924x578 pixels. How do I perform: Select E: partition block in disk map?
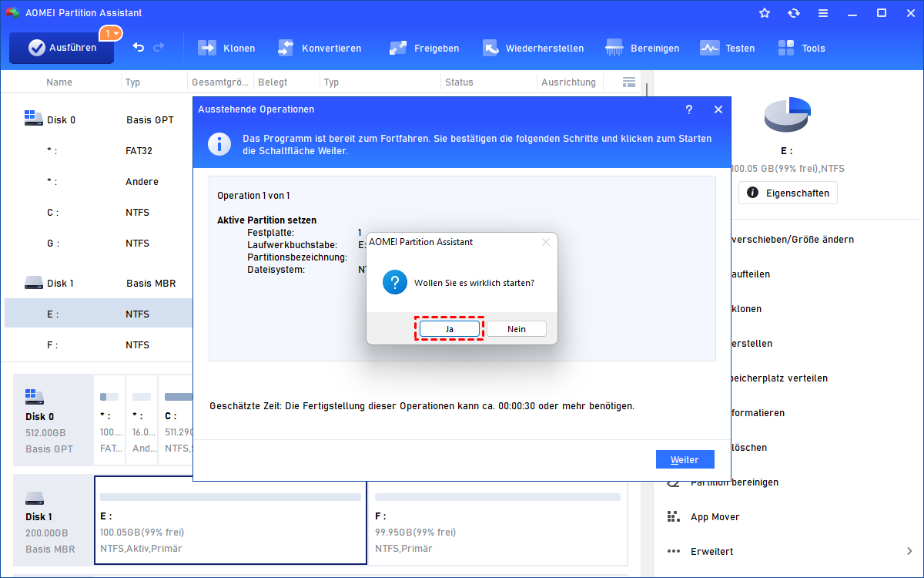click(230, 520)
